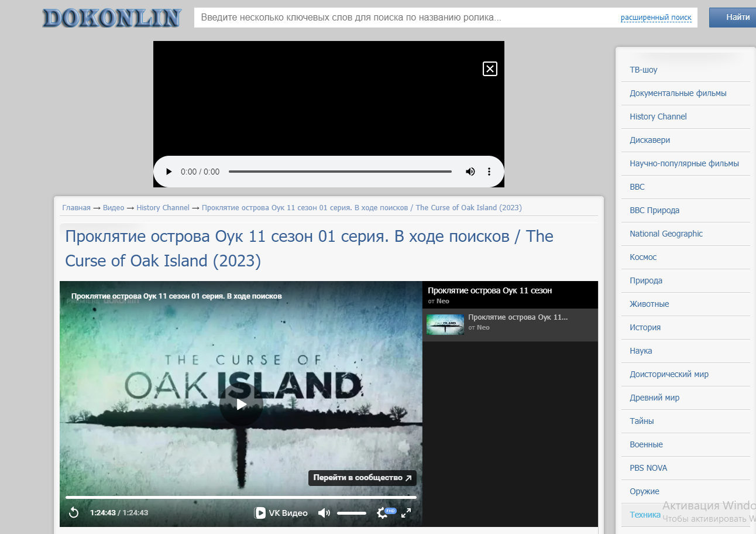Open Доисторический мир category

pos(669,374)
